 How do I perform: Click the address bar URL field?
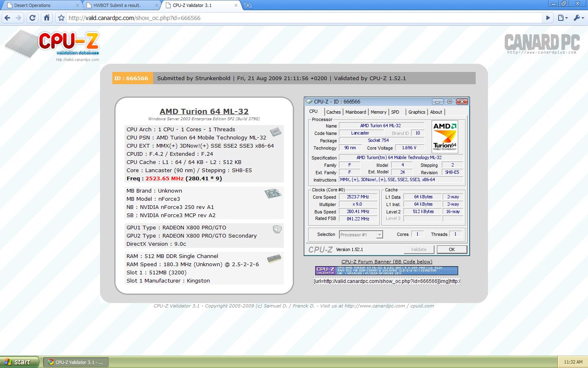tap(304, 18)
